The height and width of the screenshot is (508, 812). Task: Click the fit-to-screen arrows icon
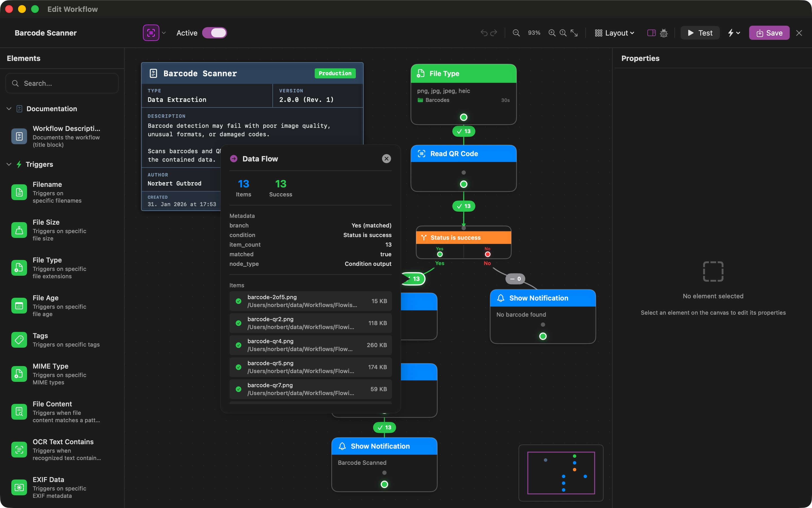(574, 33)
